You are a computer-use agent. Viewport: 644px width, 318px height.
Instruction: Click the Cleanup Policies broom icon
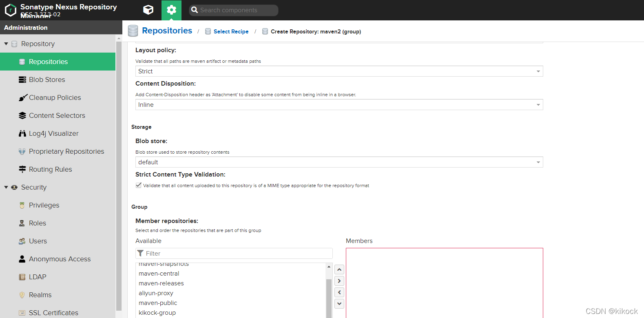23,98
